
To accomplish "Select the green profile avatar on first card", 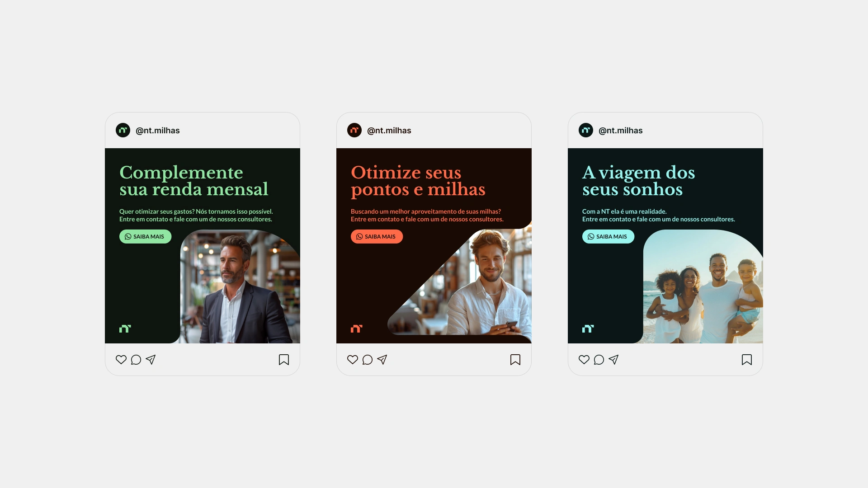I will pos(123,130).
